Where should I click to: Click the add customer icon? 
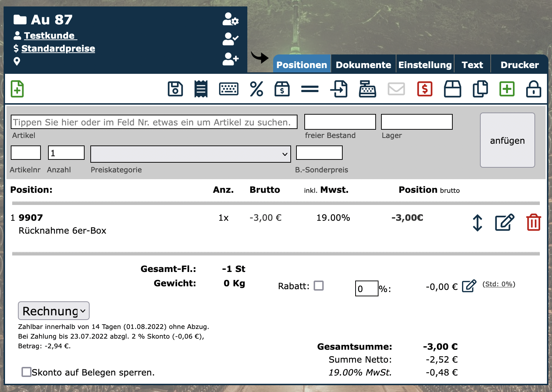click(x=230, y=59)
